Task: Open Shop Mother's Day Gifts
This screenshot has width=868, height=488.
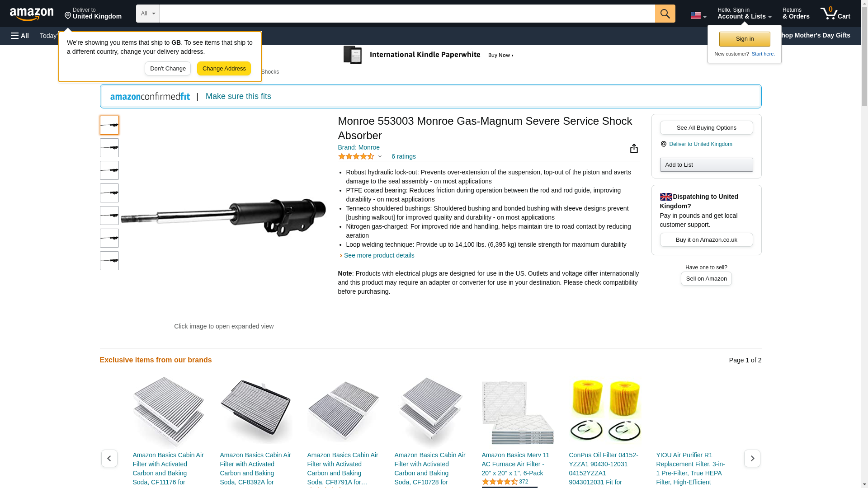Action: (x=815, y=35)
